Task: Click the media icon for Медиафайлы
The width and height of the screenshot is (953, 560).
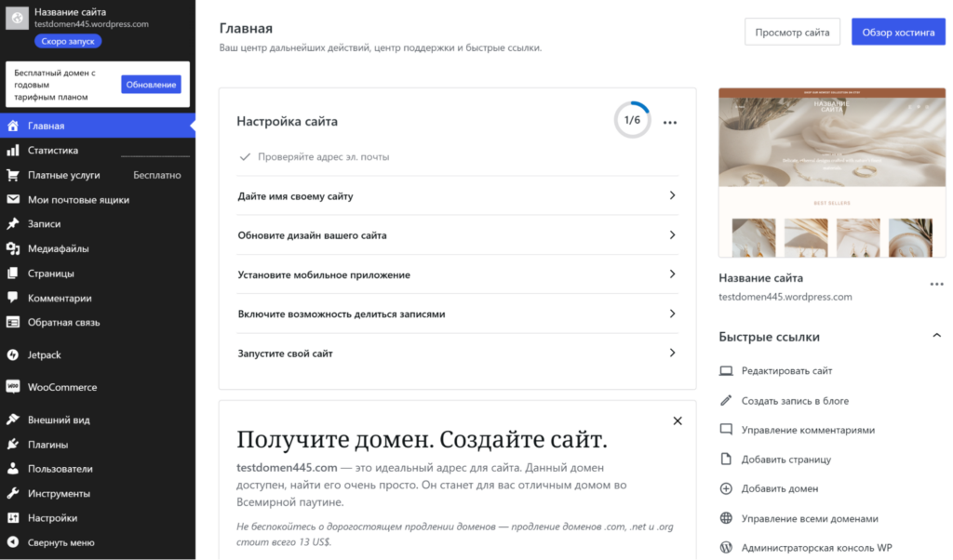Action: (13, 248)
